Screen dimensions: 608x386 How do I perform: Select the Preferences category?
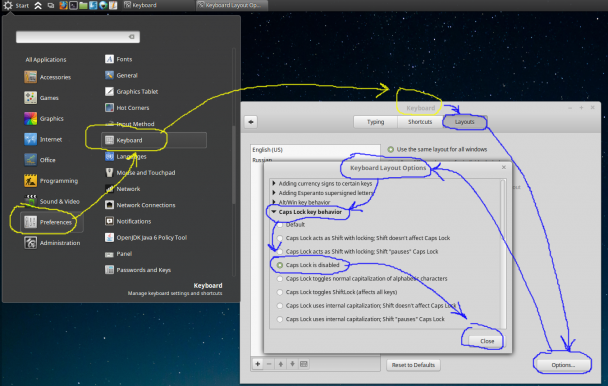(52, 222)
